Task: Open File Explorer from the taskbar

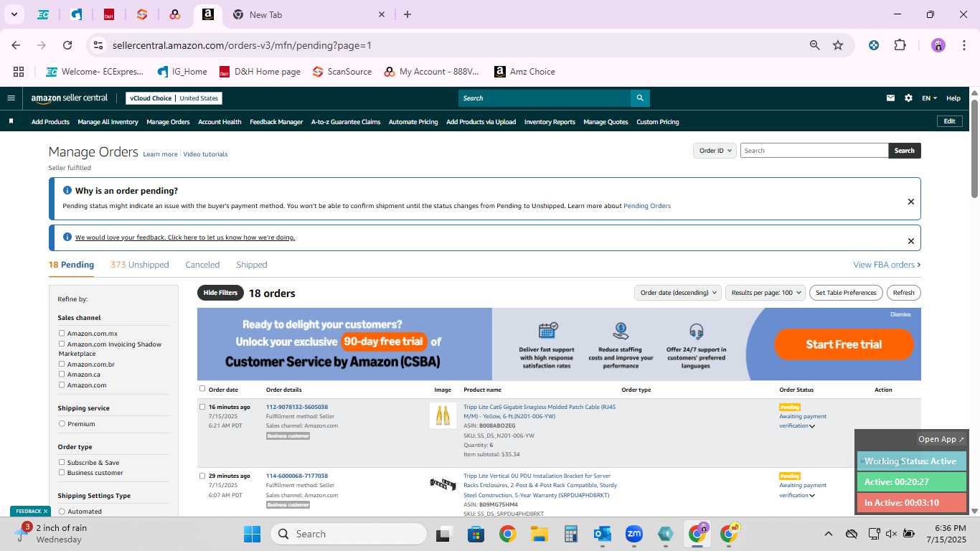Action: pos(540,534)
